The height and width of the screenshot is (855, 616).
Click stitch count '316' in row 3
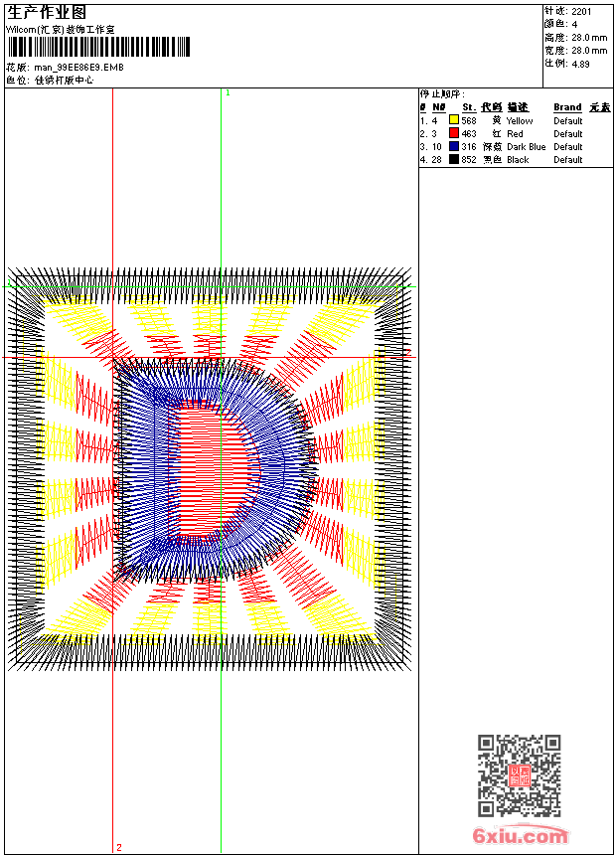(x=469, y=147)
